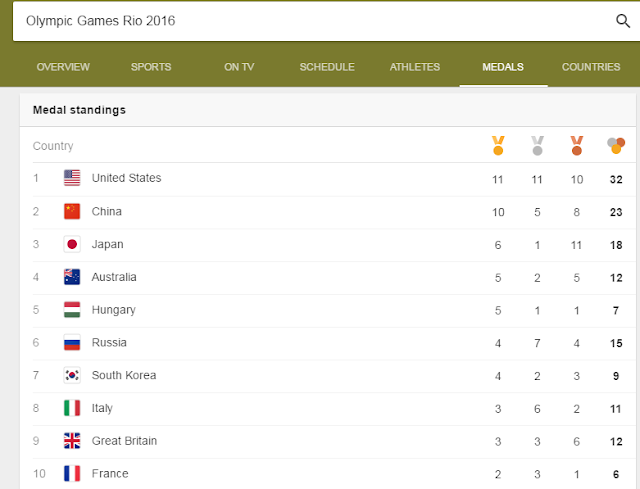This screenshot has width=640, height=489.
Task: Click the bronze medal column icon
Action: click(576, 146)
